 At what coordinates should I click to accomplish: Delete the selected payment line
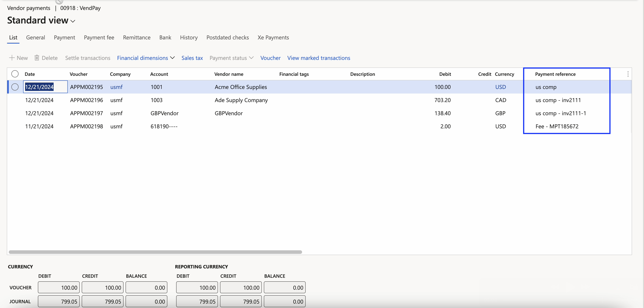click(46, 58)
